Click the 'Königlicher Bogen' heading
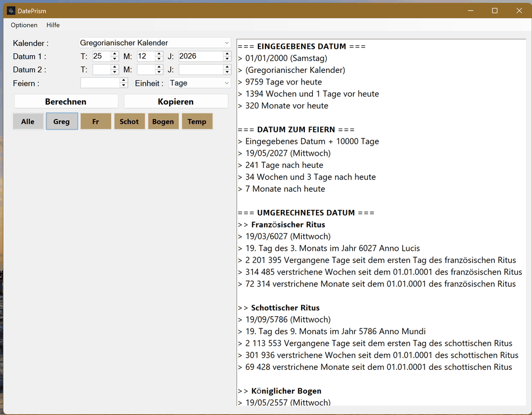This screenshot has width=532, height=415. (286, 391)
